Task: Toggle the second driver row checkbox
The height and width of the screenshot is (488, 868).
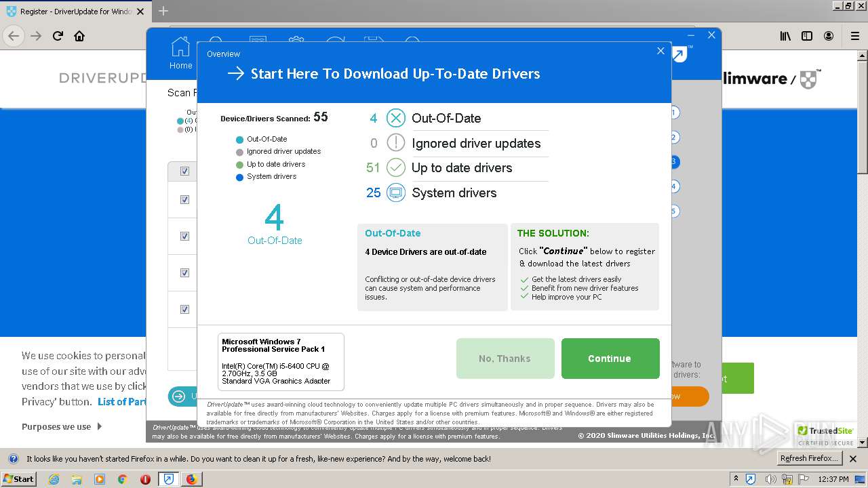Action: (x=184, y=237)
